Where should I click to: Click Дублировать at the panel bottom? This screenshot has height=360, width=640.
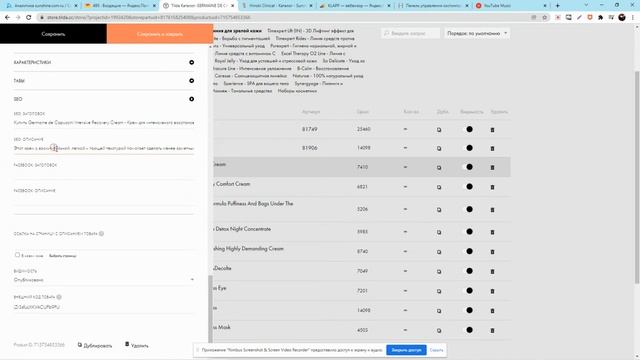click(95, 345)
